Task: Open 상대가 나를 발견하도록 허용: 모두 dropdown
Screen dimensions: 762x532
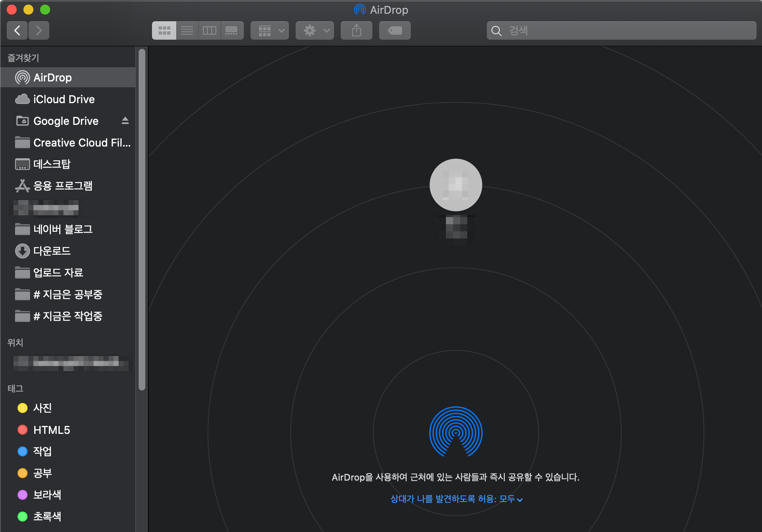Action: pos(456,499)
